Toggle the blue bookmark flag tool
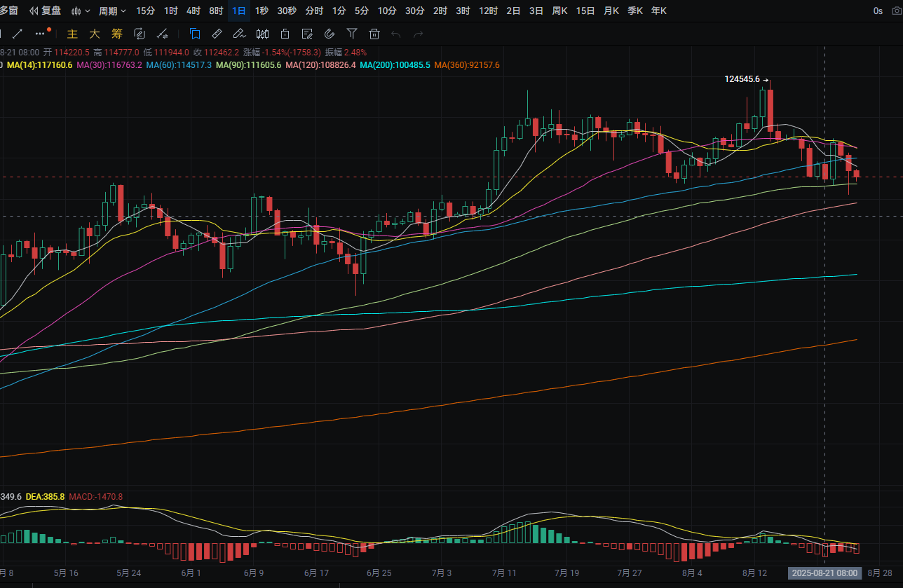 tap(195, 34)
